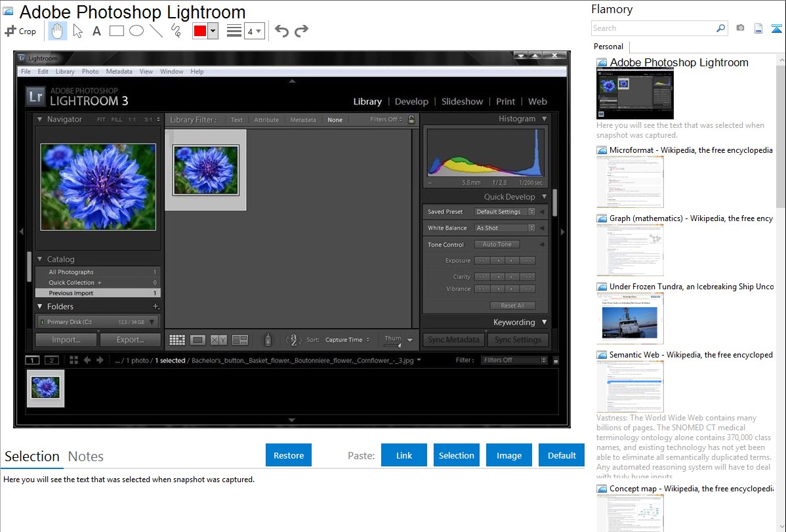Switch to XY compare view
786x532 pixels.
(218, 340)
